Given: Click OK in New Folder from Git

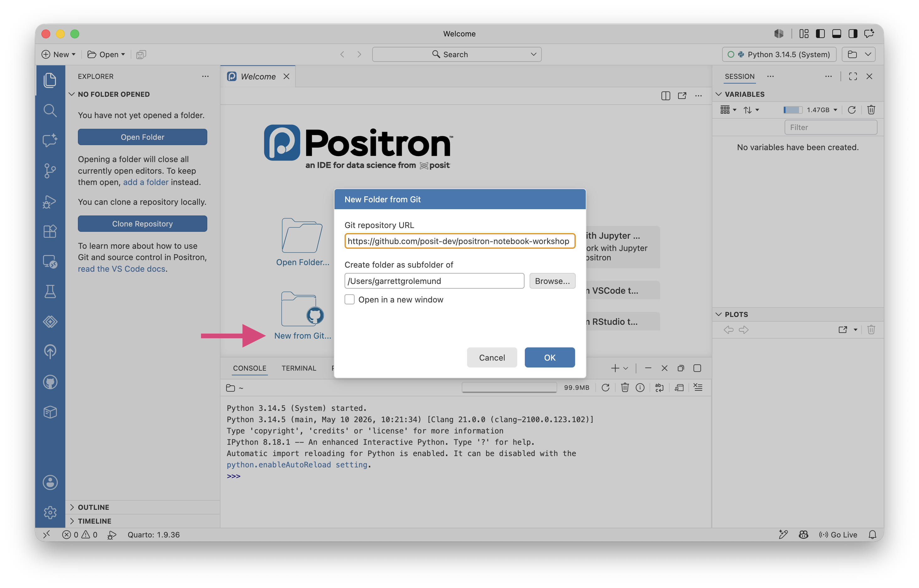Looking at the screenshot, I should click(549, 357).
